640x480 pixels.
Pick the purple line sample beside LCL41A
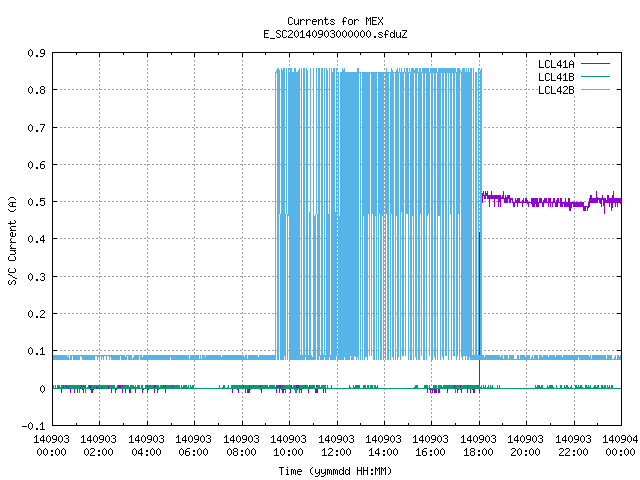[x=595, y=64]
